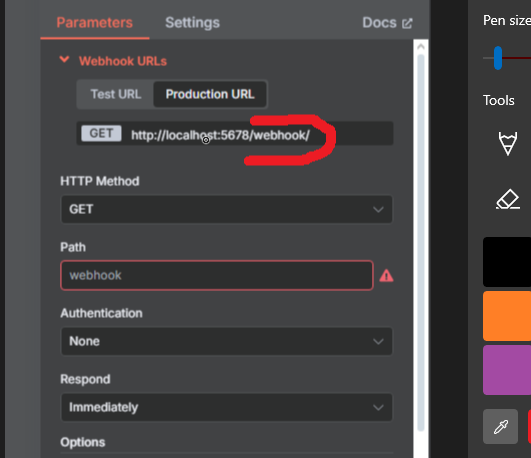Open the Authentication dropdown
The height and width of the screenshot is (458, 531).
227,341
